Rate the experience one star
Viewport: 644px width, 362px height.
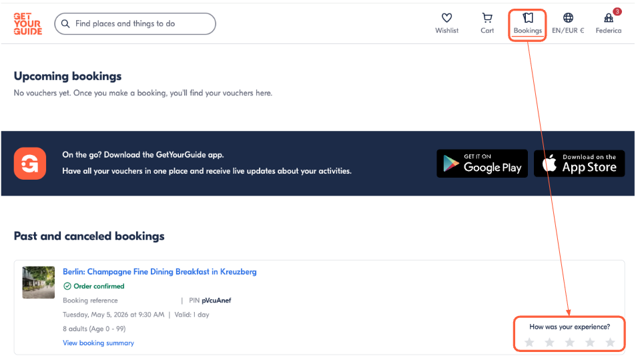pyautogui.click(x=529, y=342)
